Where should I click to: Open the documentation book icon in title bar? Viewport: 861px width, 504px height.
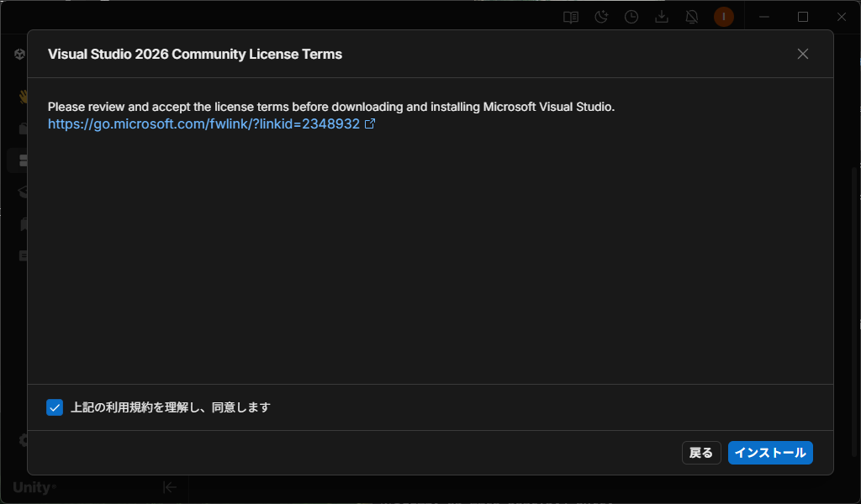coord(571,17)
